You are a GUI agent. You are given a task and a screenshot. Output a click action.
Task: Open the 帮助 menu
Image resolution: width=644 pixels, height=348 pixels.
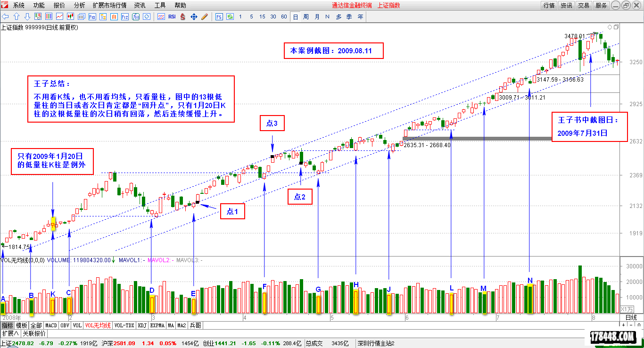[180, 5]
